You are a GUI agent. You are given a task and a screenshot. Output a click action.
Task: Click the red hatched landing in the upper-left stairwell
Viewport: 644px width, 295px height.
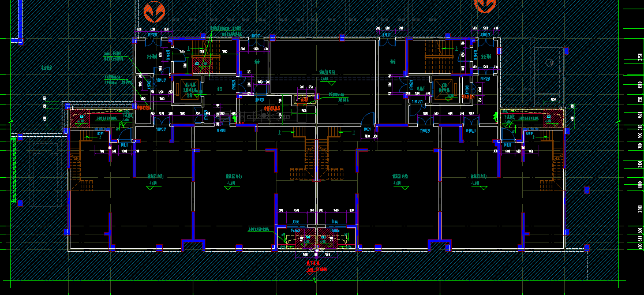201,66
